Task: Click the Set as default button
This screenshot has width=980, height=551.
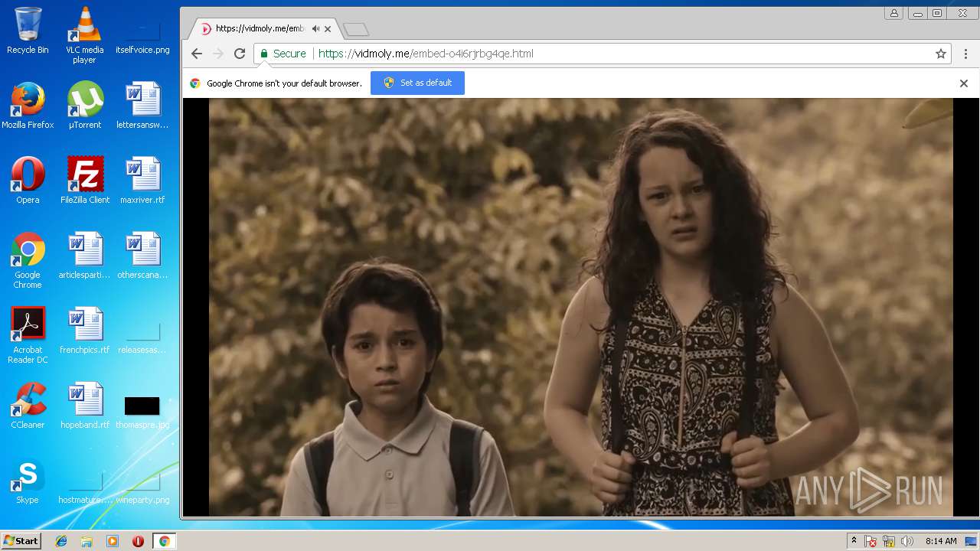Action: pyautogui.click(x=417, y=83)
